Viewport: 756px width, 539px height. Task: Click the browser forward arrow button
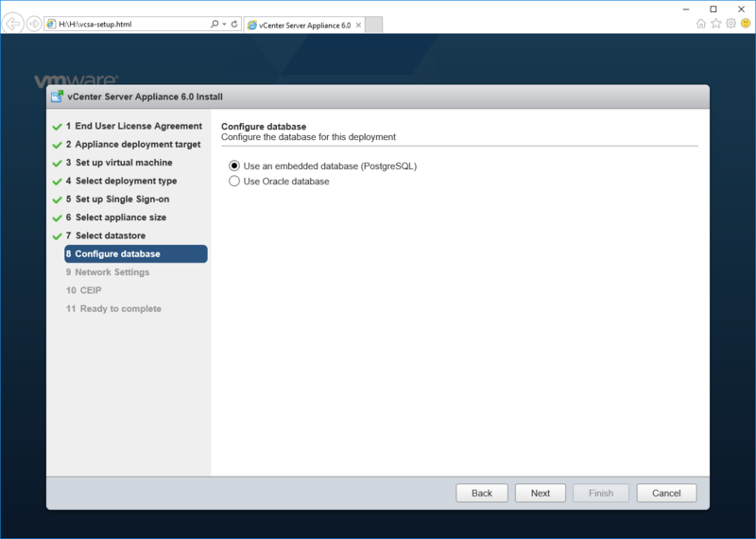pos(34,24)
